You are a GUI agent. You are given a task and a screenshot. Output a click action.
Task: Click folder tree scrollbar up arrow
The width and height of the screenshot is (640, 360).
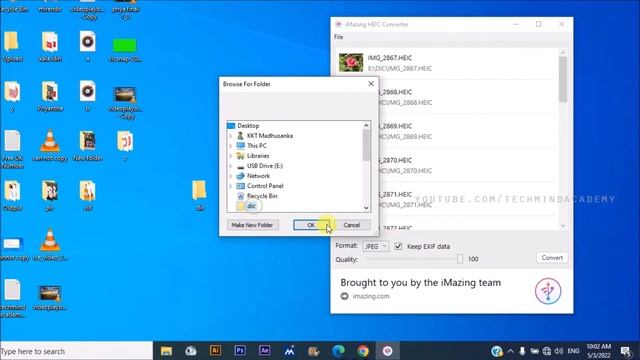point(366,125)
